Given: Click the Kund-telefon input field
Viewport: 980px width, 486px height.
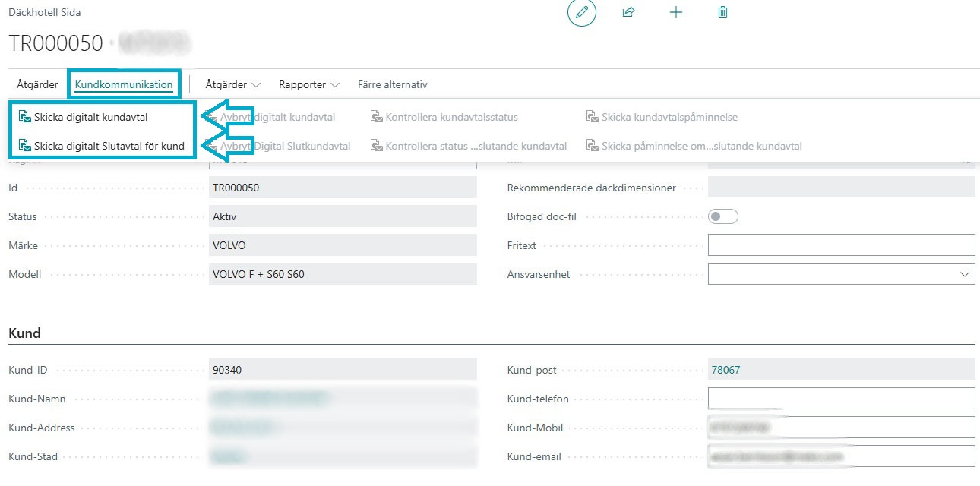Looking at the screenshot, I should (840, 399).
